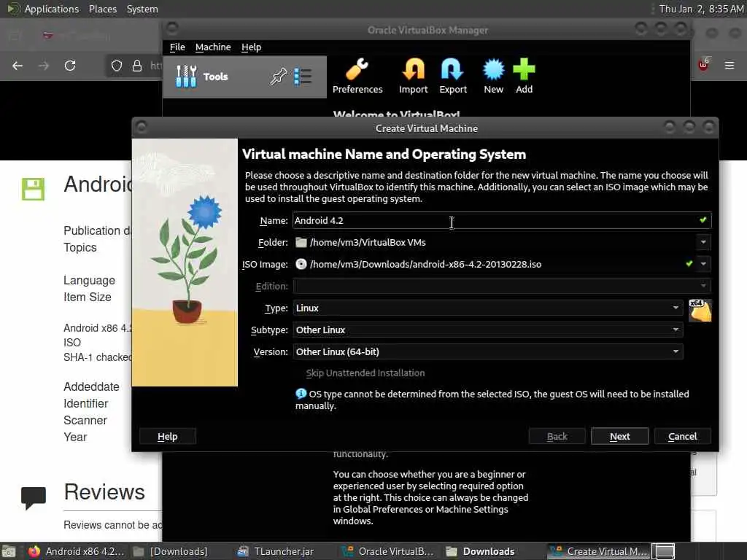Open the Places menu in top panel
The width and height of the screenshot is (747, 560).
[102, 9]
